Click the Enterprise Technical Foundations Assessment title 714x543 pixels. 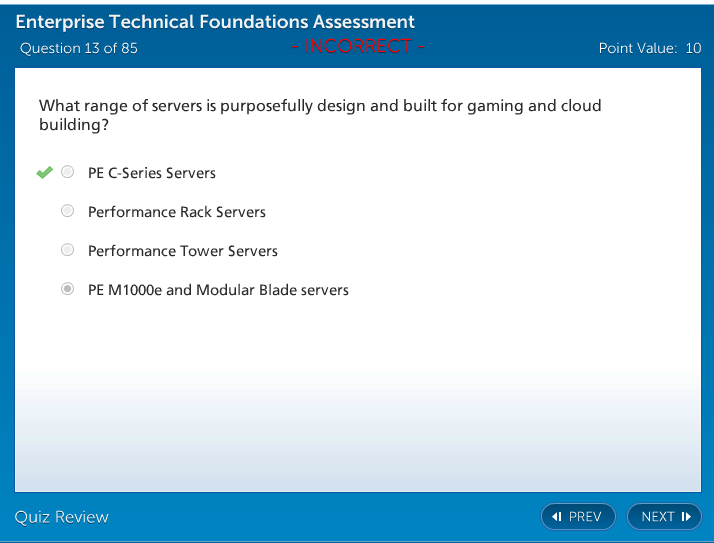(215, 22)
